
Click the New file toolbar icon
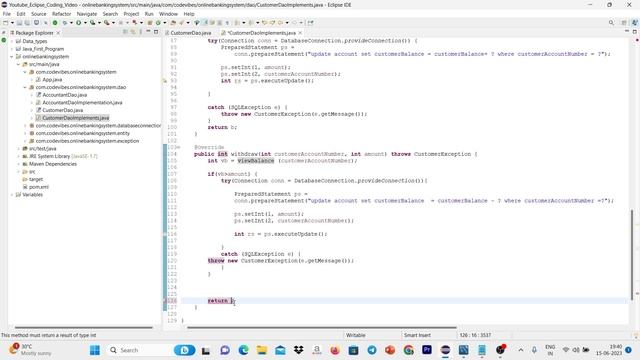[x=6, y=23]
